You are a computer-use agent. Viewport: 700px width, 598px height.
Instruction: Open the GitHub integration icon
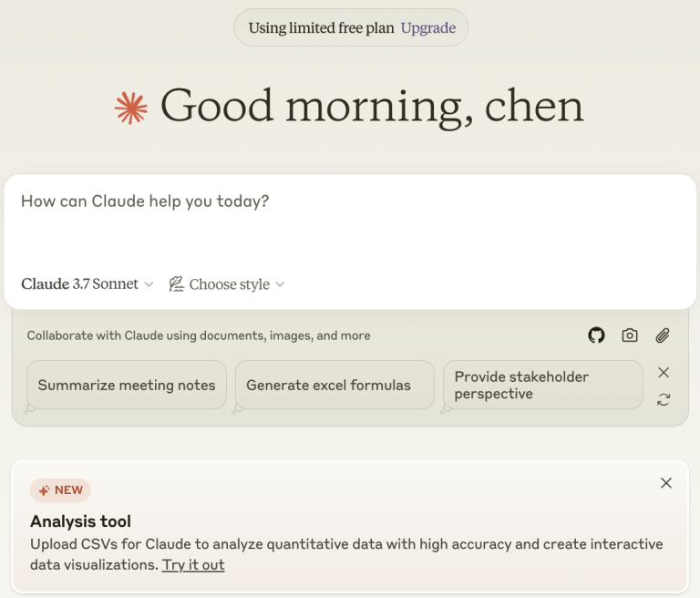[x=596, y=335]
